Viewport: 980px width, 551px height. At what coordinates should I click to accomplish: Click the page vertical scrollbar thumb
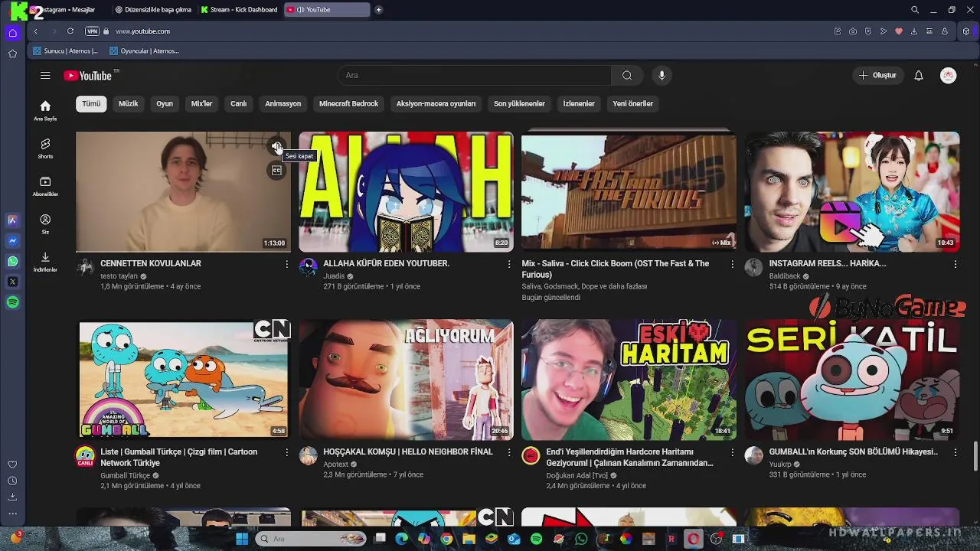pyautogui.click(x=975, y=457)
